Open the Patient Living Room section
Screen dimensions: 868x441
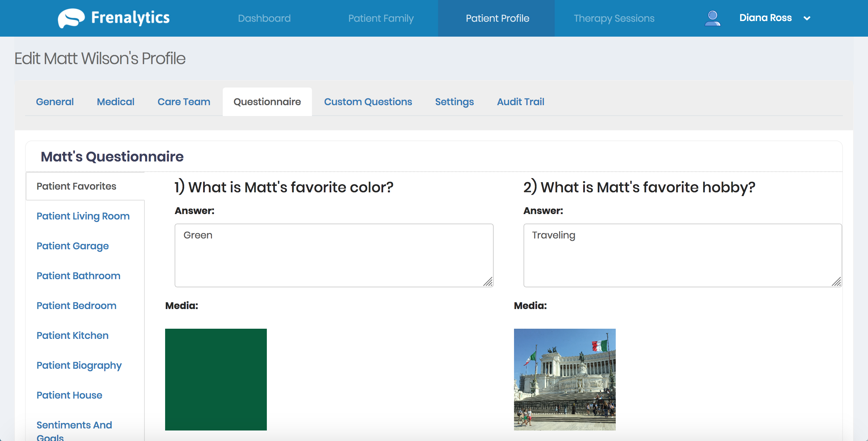click(83, 216)
